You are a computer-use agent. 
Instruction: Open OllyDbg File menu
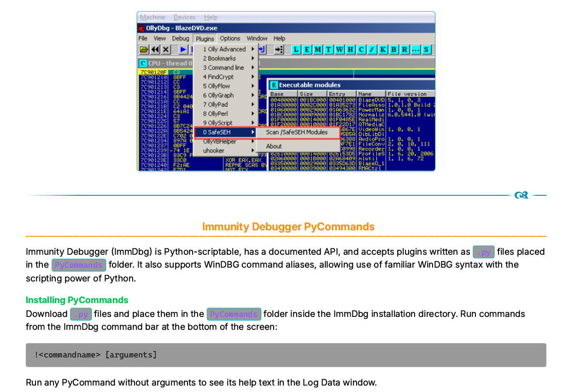coord(143,38)
